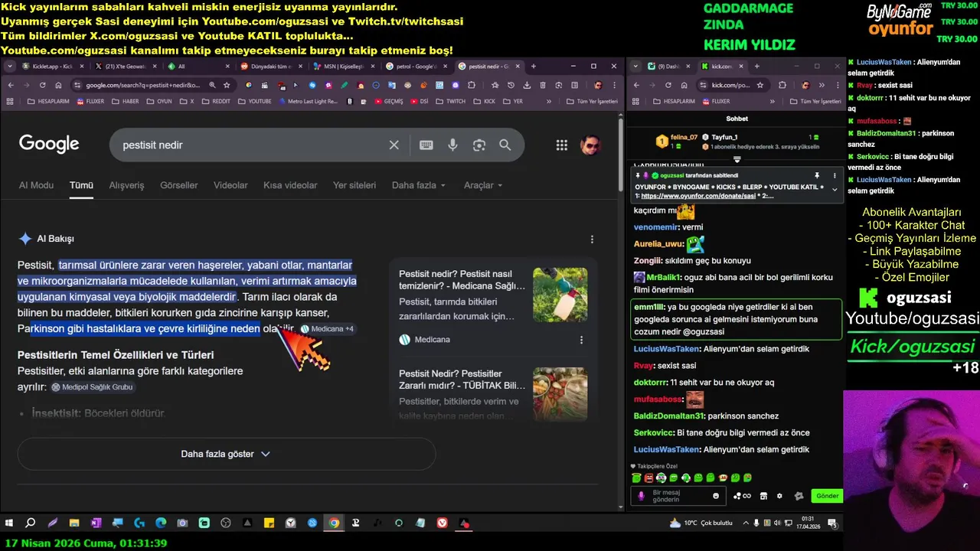The height and width of the screenshot is (551, 980).
Task: Bookmark the kick.com page star
Action: pos(760,85)
